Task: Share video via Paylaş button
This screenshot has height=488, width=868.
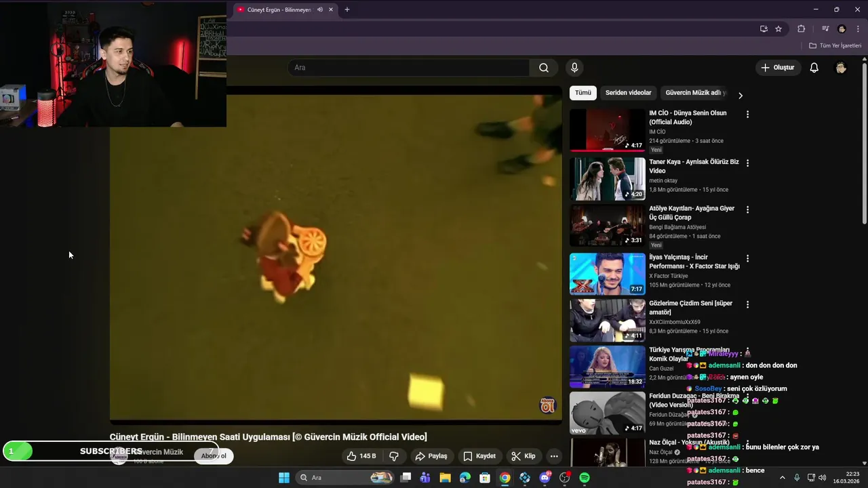Action: click(x=431, y=456)
